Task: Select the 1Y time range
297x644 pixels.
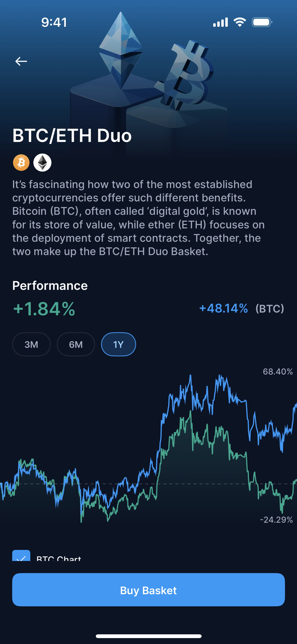Action: tap(118, 344)
